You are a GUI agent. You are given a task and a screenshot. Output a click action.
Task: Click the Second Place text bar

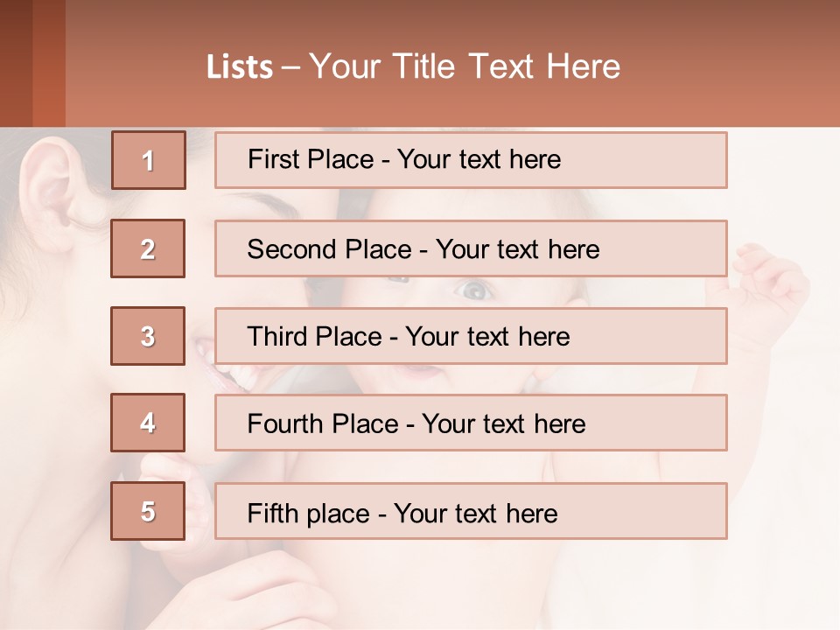tap(471, 248)
